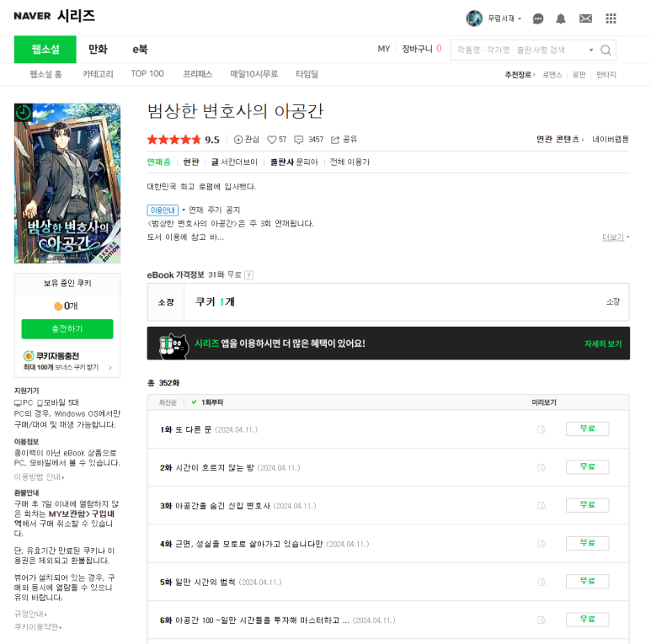Image resolution: width=651 pixels, height=644 pixels.
Task: Open the chat bubble icon in header
Action: click(538, 19)
